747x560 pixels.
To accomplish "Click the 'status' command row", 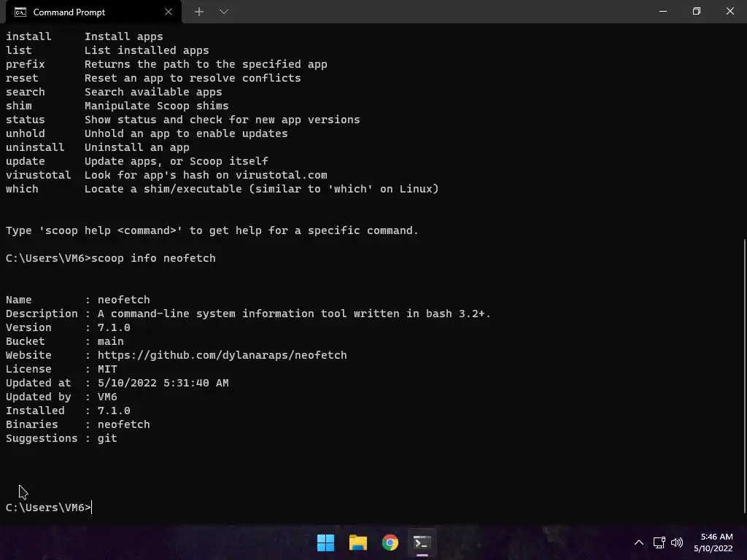I will pyautogui.click(x=183, y=120).
